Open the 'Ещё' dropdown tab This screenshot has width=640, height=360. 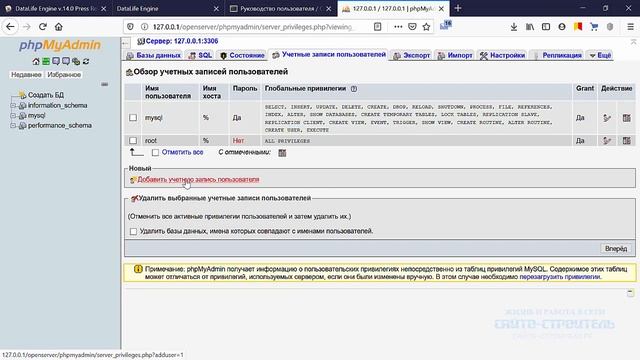600,55
